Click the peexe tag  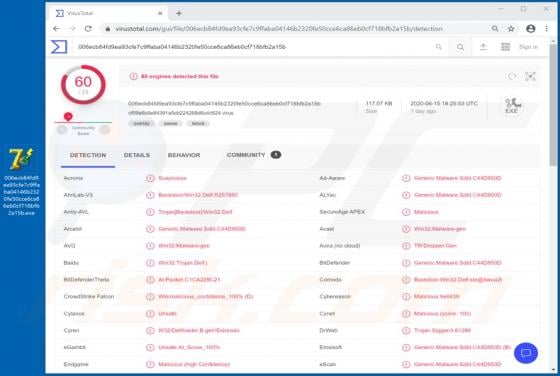pyautogui.click(x=170, y=124)
